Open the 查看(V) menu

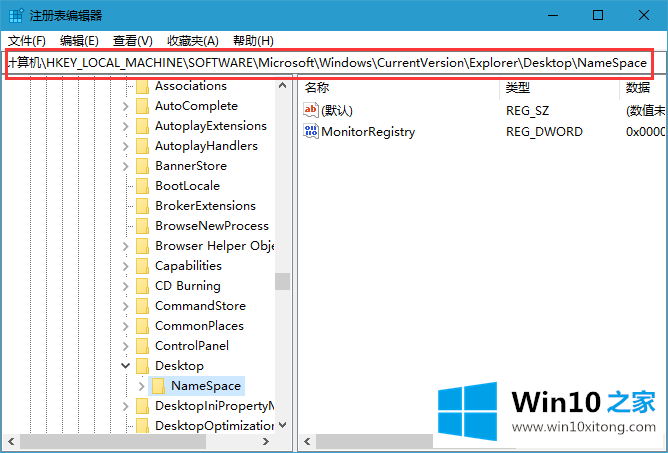click(132, 41)
